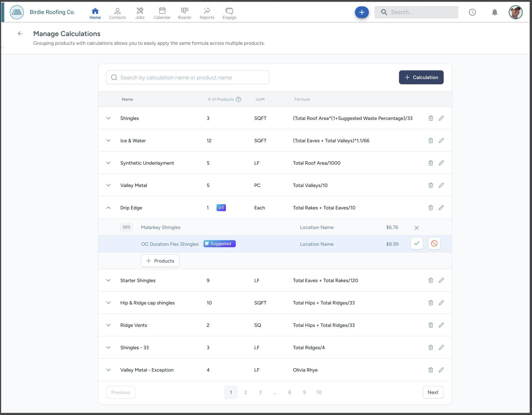Image resolution: width=532 pixels, height=415 pixels.
Task: Collapse the Drip Edge row
Action: (x=108, y=208)
